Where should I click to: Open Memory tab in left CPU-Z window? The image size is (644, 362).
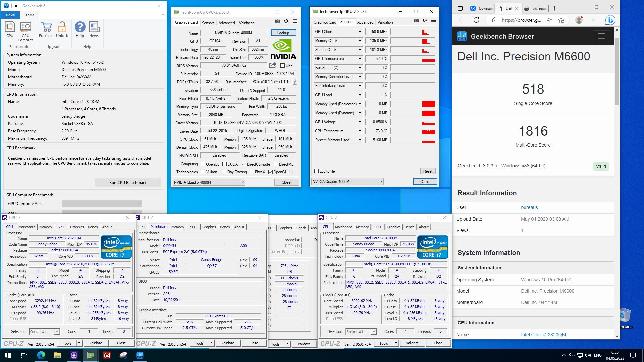coord(46,227)
